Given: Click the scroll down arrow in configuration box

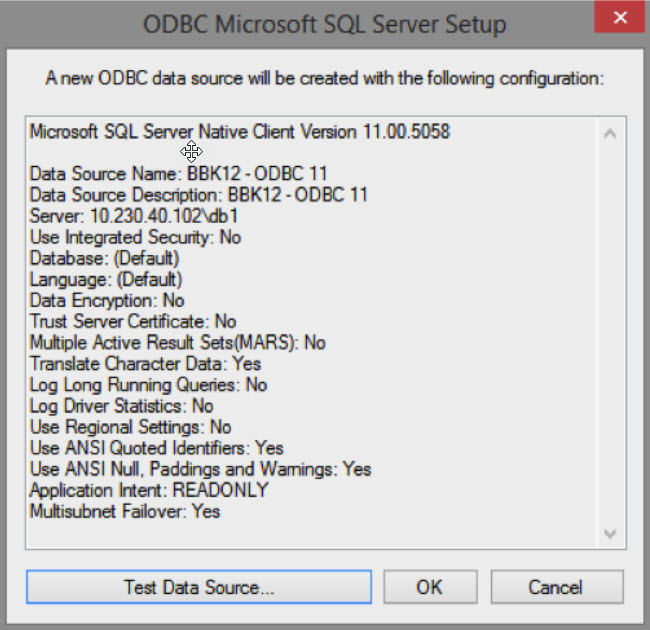Looking at the screenshot, I should [x=610, y=533].
